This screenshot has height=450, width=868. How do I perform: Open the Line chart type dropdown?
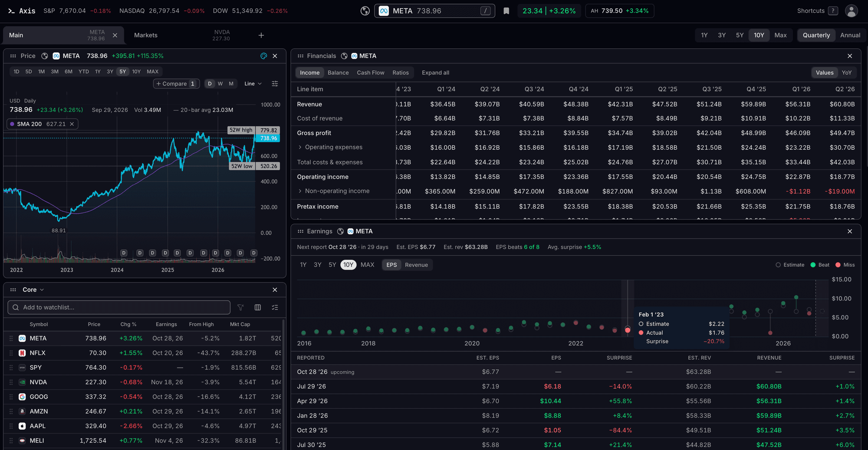pos(253,84)
